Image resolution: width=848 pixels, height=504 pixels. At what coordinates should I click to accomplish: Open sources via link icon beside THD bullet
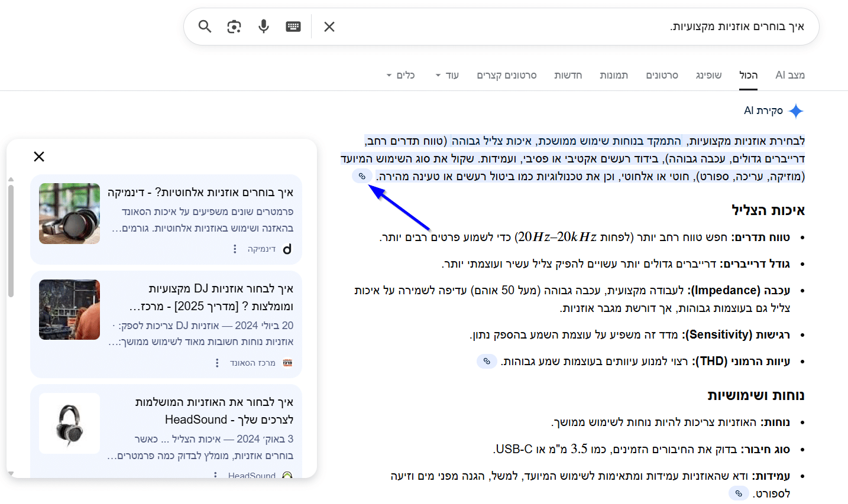486,360
